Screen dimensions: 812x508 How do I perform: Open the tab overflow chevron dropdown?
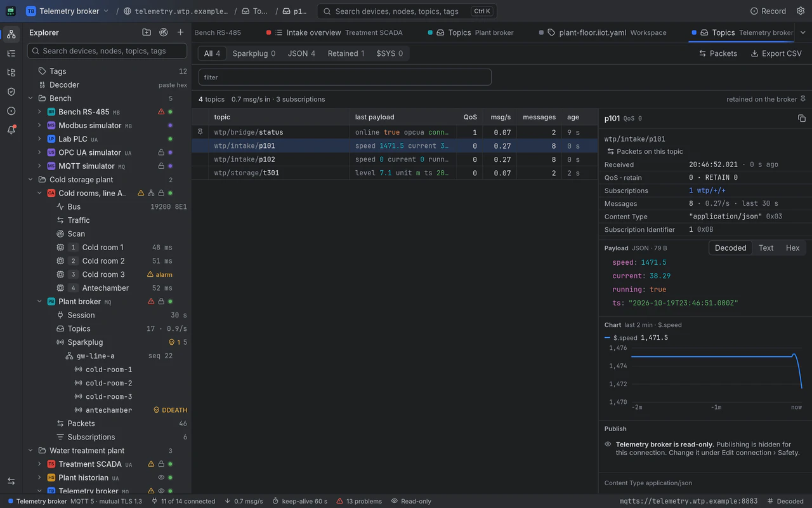point(802,32)
